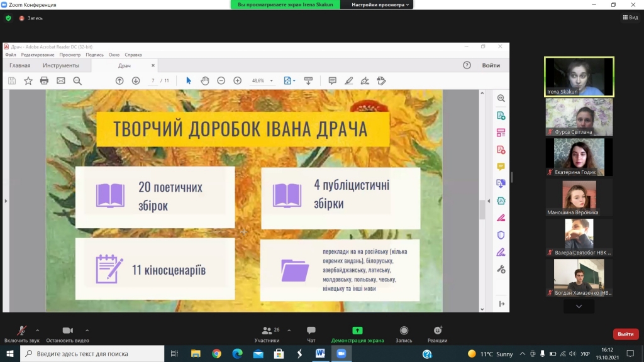Close the Драч document tab
The height and width of the screenshot is (362, 644).
[x=153, y=65]
